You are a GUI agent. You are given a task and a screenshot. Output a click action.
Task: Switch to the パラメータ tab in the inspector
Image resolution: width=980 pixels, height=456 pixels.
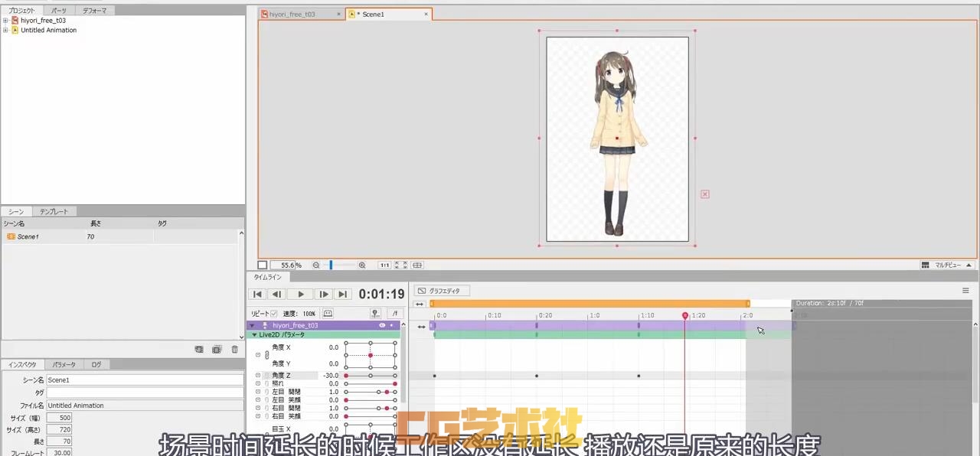click(x=64, y=365)
